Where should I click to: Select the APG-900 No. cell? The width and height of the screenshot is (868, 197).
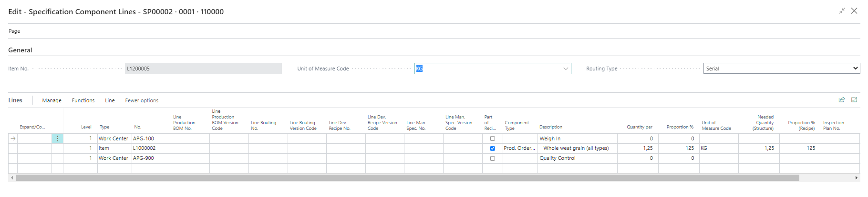[x=151, y=158]
